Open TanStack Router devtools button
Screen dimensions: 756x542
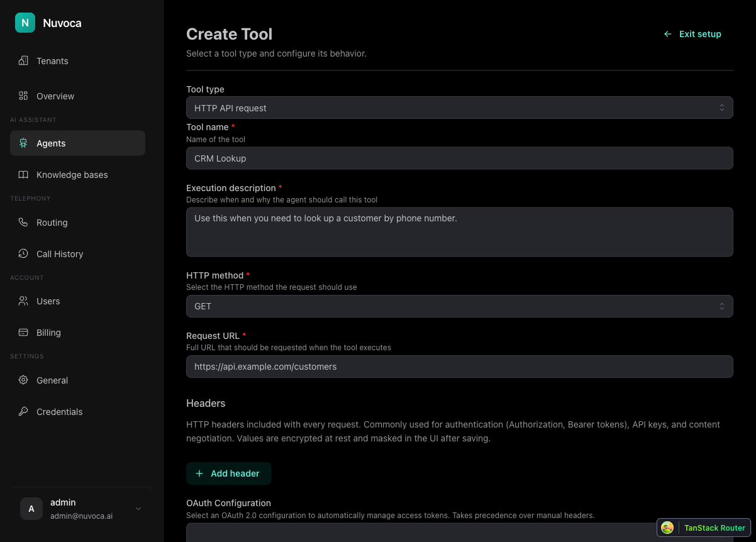[704, 528]
